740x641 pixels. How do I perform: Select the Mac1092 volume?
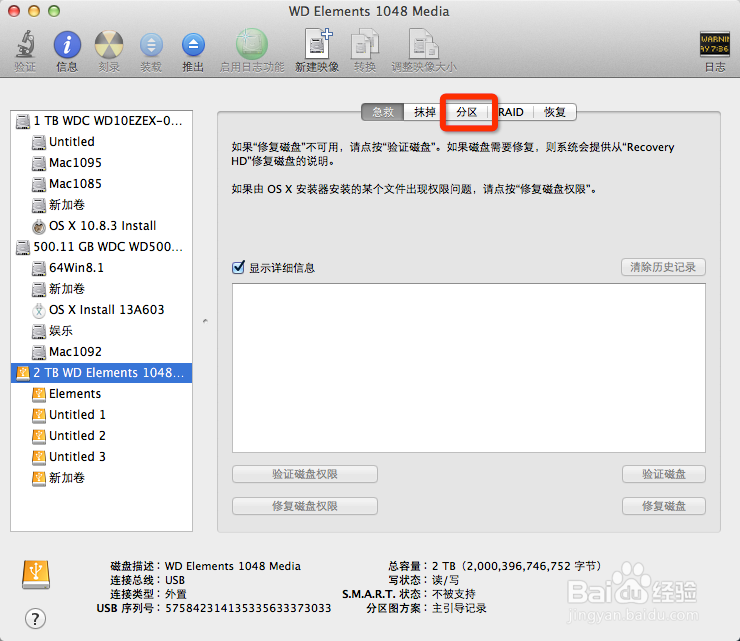click(x=101, y=352)
